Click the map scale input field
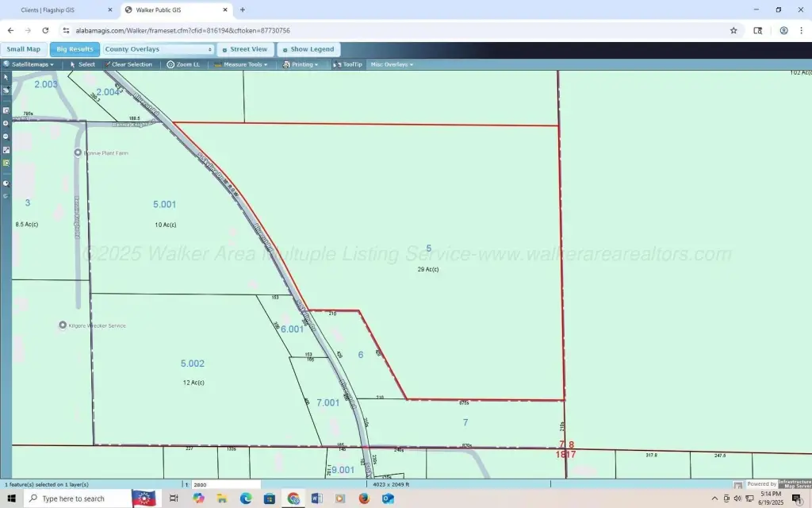Viewport: 812px width, 508px height. [x=225, y=484]
